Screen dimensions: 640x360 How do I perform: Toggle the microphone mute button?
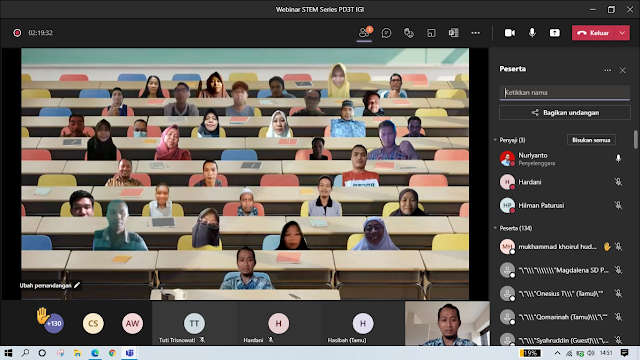(x=532, y=33)
